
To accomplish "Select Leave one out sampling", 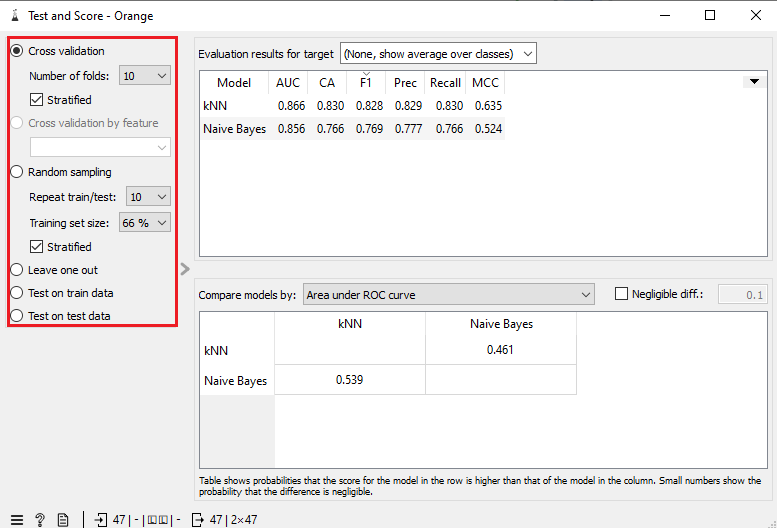I will click(17, 270).
